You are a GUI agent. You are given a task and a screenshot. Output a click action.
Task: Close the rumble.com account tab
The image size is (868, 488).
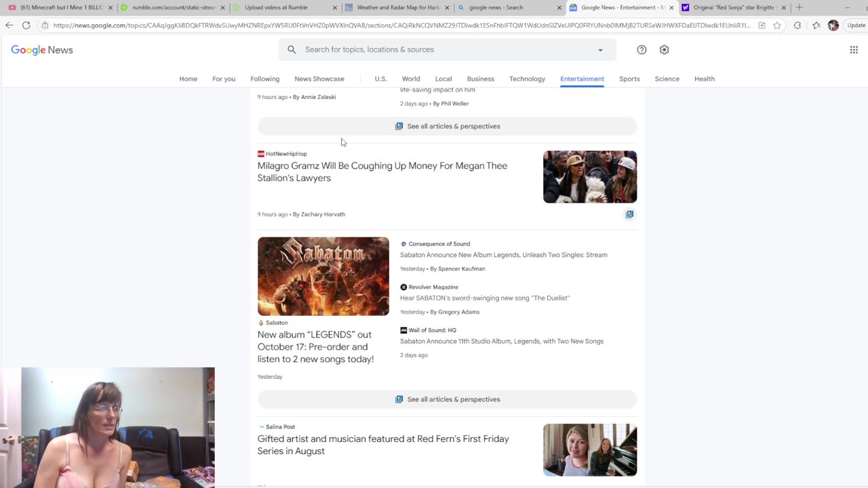222,7
